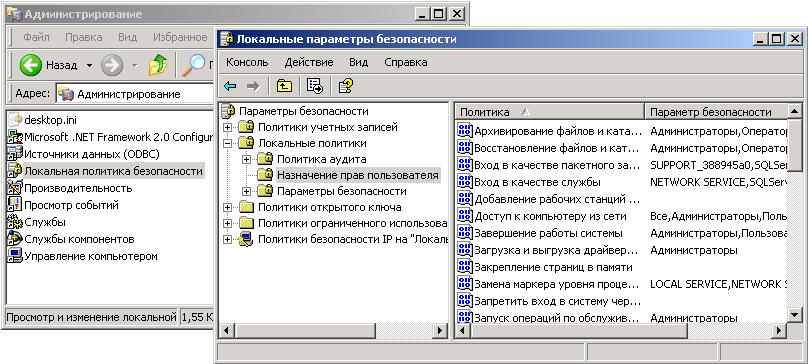
Task: Click the Адрес field showing Администрирование
Action: (x=135, y=94)
